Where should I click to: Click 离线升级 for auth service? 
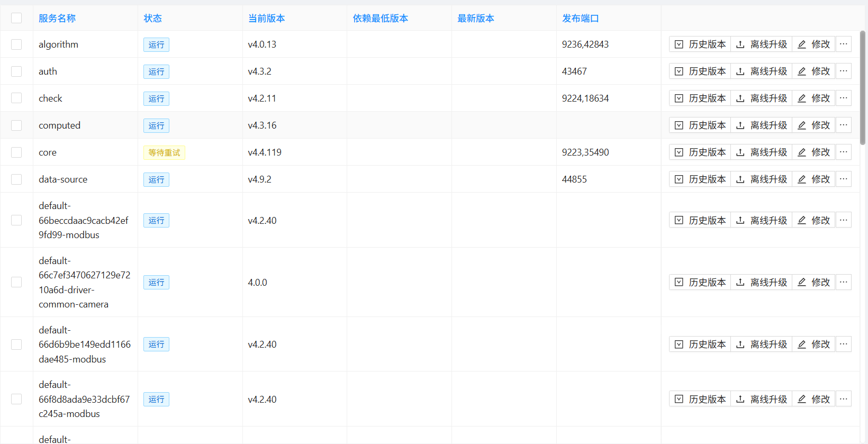(x=761, y=71)
